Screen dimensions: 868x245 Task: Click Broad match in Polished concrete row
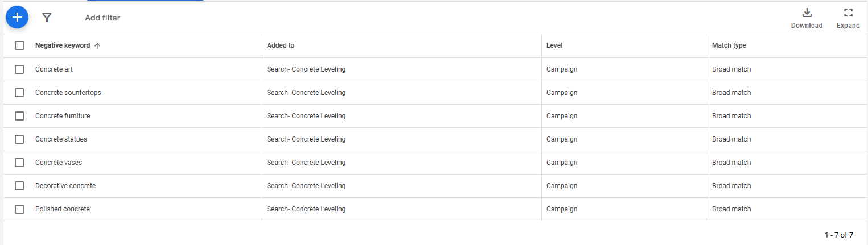(x=731, y=209)
